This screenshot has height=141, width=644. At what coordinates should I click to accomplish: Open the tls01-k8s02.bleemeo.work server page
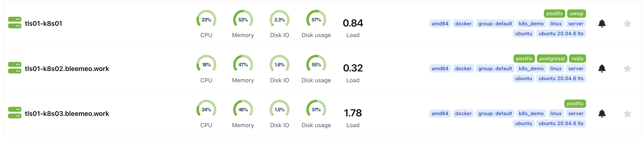tap(67, 69)
